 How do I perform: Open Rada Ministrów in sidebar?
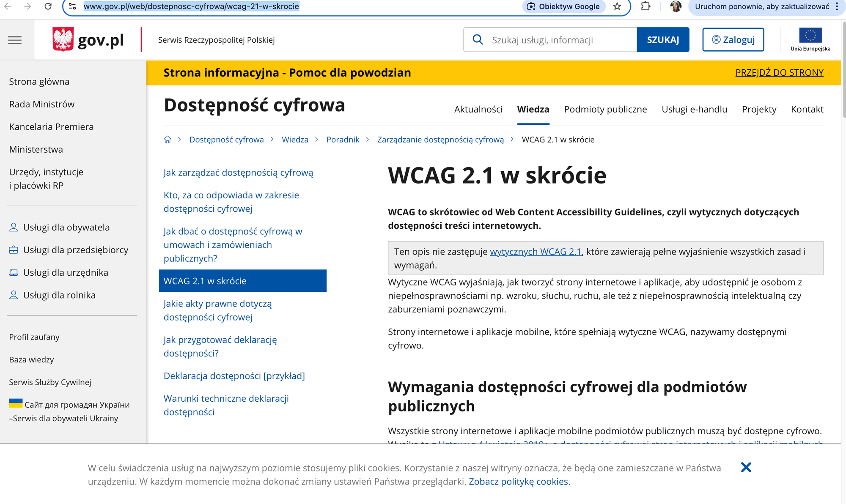pyautogui.click(x=42, y=104)
